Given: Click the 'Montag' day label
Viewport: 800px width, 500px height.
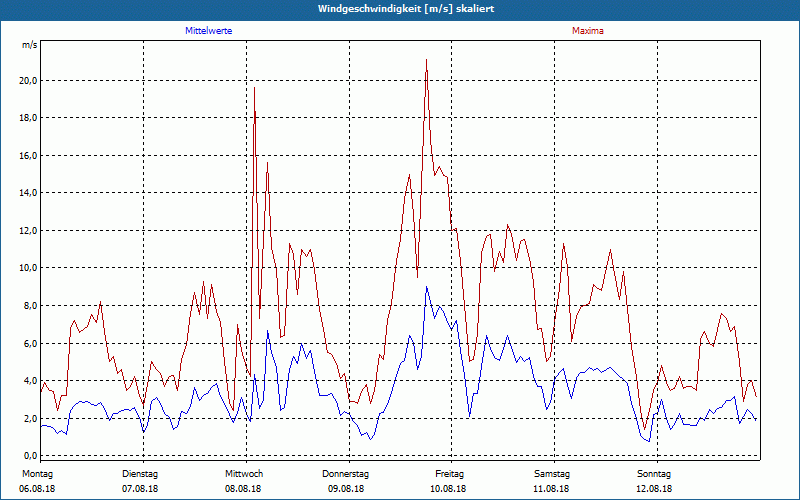Looking at the screenshot, I should [37, 474].
